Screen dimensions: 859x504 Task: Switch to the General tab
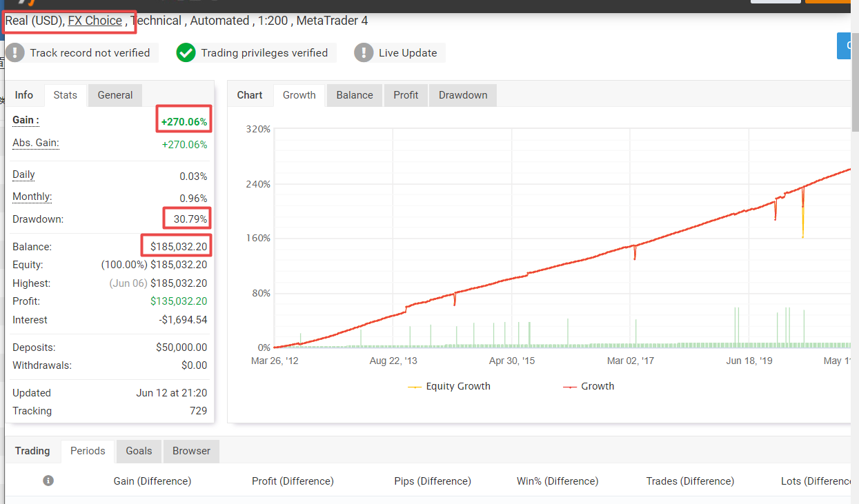(x=115, y=95)
